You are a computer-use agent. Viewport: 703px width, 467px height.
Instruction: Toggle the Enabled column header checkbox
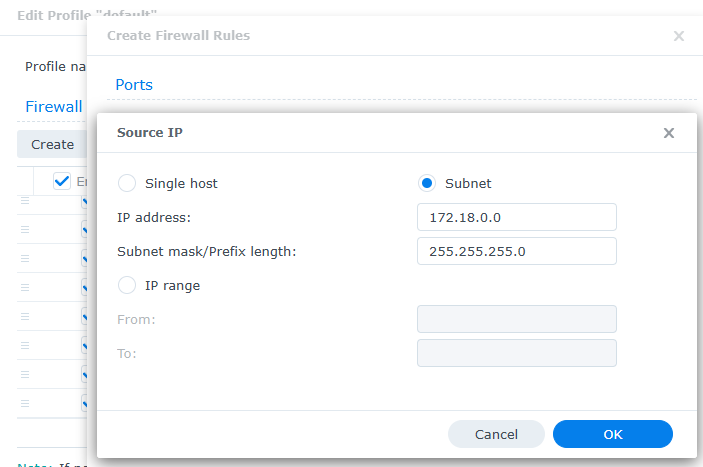pyautogui.click(x=62, y=181)
